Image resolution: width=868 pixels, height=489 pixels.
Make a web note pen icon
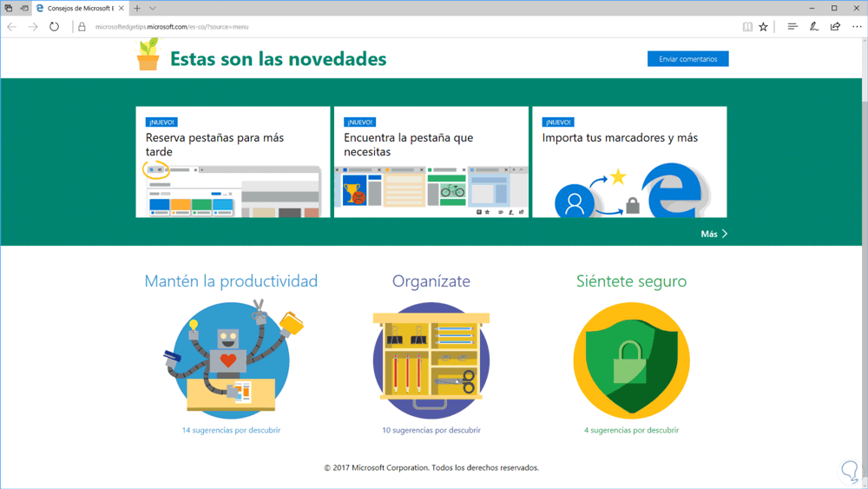coord(814,27)
